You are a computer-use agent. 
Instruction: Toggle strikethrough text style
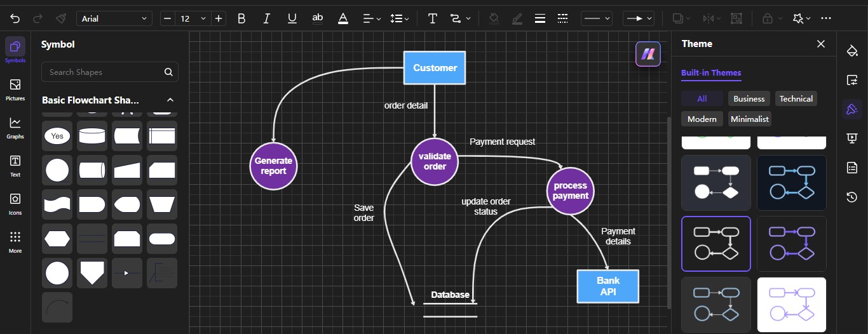(318, 18)
